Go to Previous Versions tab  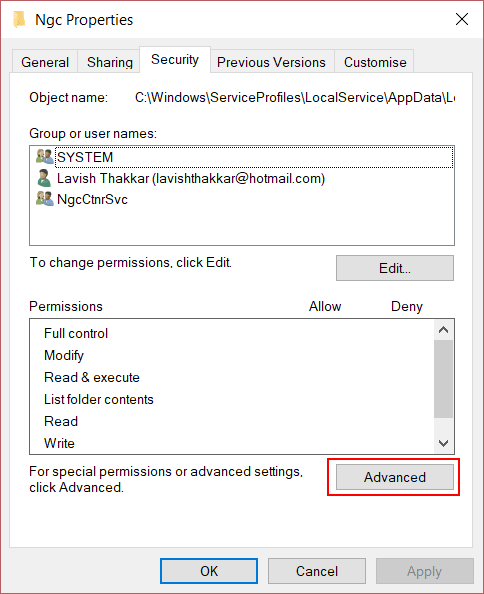(x=271, y=62)
